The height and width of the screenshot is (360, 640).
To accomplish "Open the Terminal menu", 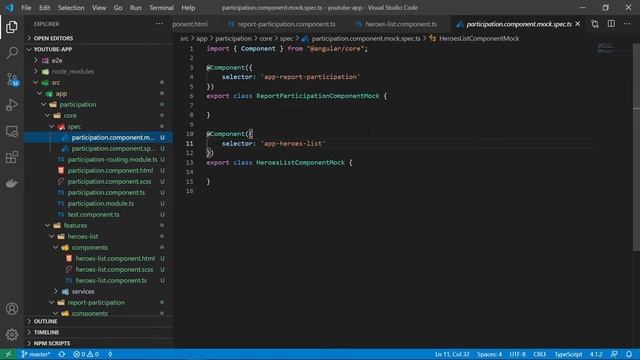I will (x=161, y=8).
